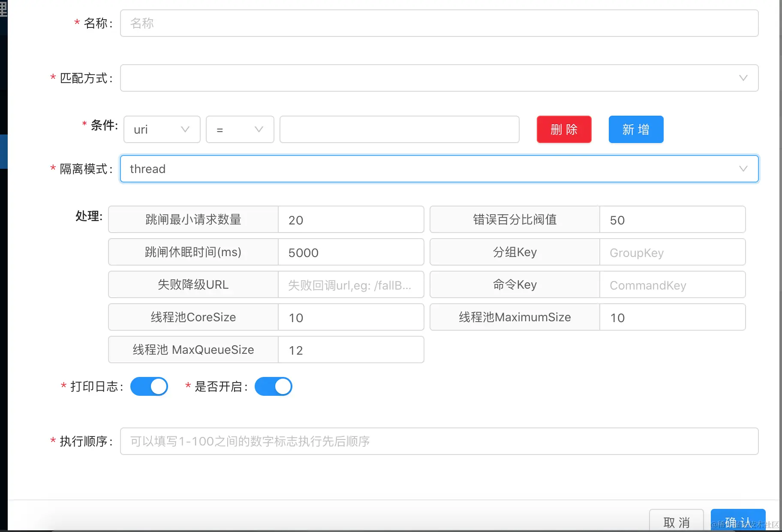This screenshot has width=782, height=532.
Task: Select the 失败降级URL fallback input
Action: (351, 284)
